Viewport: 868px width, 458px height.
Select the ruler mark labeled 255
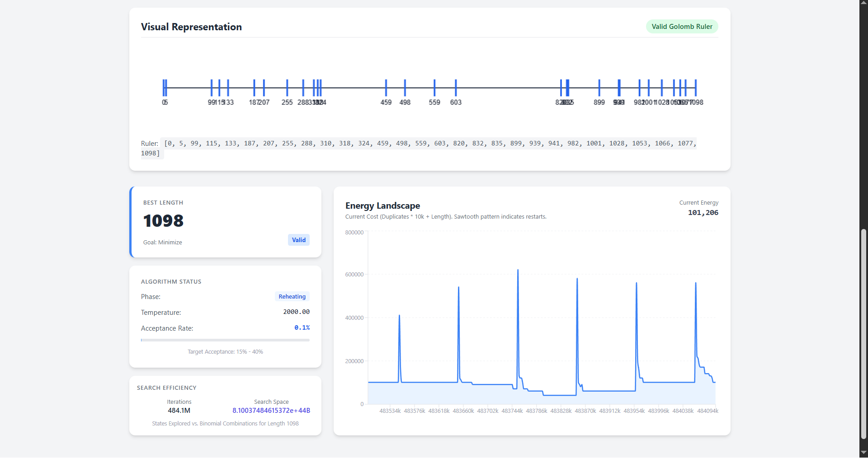click(x=287, y=88)
